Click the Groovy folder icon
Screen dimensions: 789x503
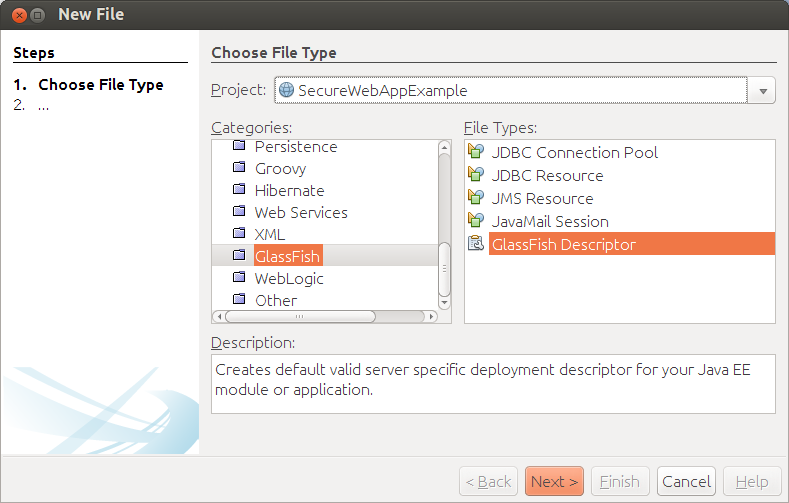pos(239,166)
